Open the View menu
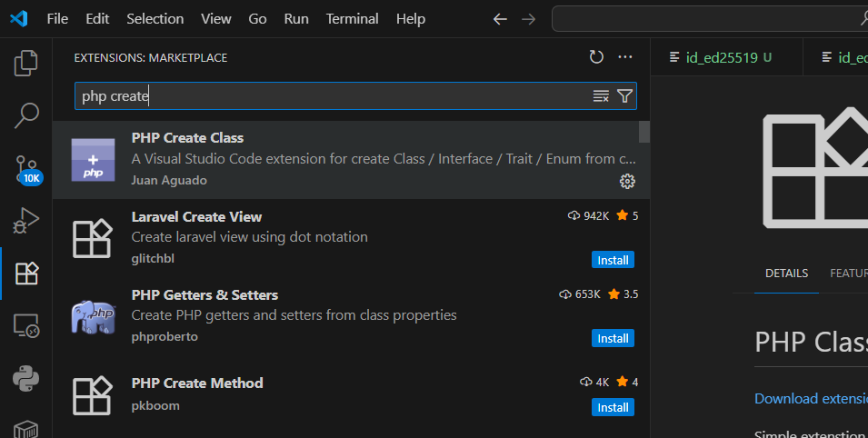Screen dimensions: 868x438 tap(216, 19)
